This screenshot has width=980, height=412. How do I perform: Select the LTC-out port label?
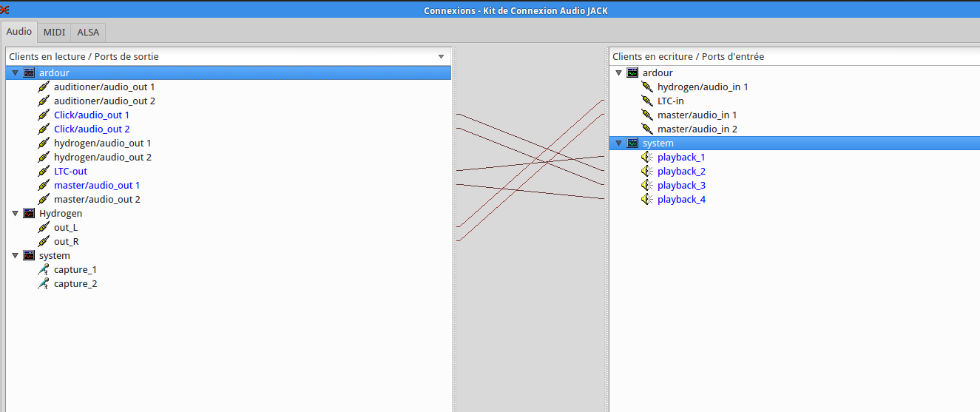pos(70,172)
